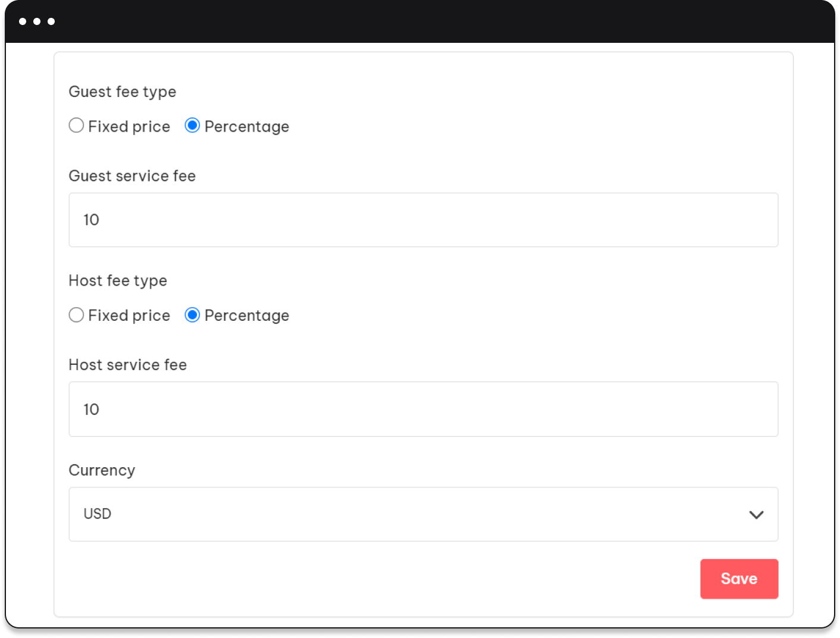Click the first window control dot
Image resolution: width=840 pixels, height=638 pixels.
tap(23, 21)
